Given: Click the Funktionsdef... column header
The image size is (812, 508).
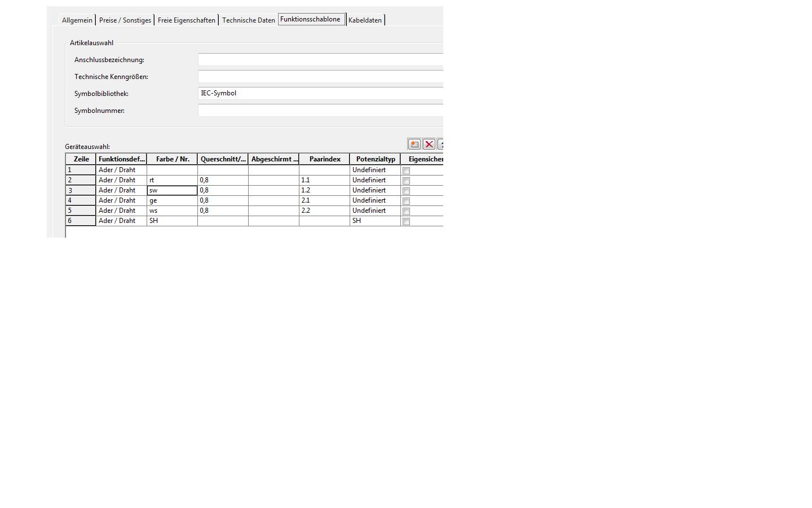Looking at the screenshot, I should [121, 159].
